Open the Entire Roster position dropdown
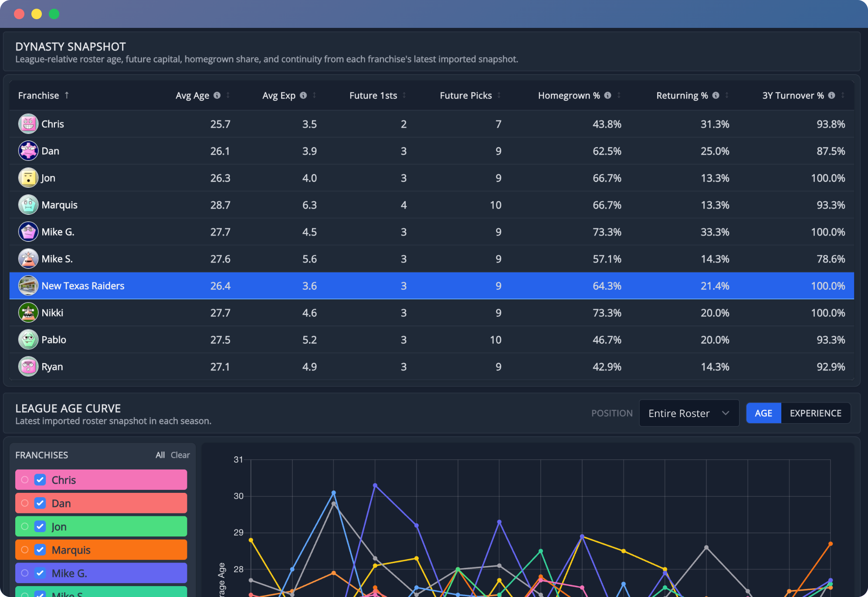The width and height of the screenshot is (868, 597). point(689,413)
